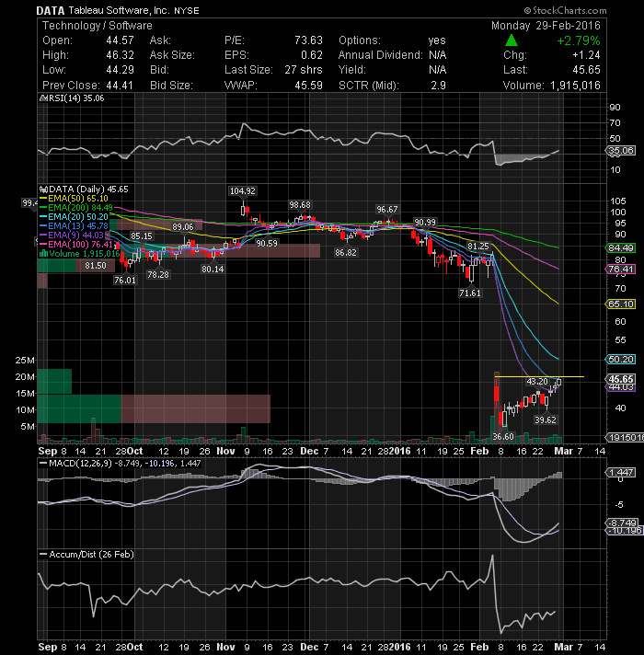Click the 43.20 price label
644x655 pixels.
pos(536,382)
